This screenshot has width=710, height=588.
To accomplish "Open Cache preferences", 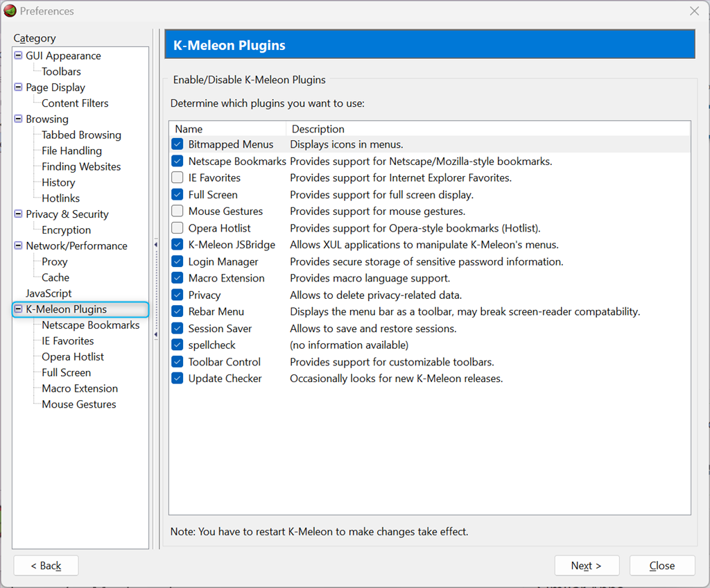I will tap(55, 277).
